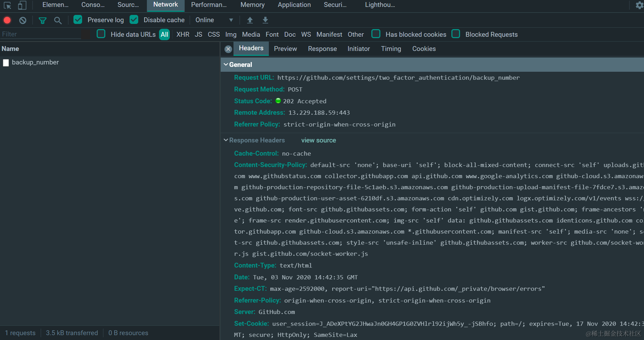Collapse the Response Headers section

226,140
